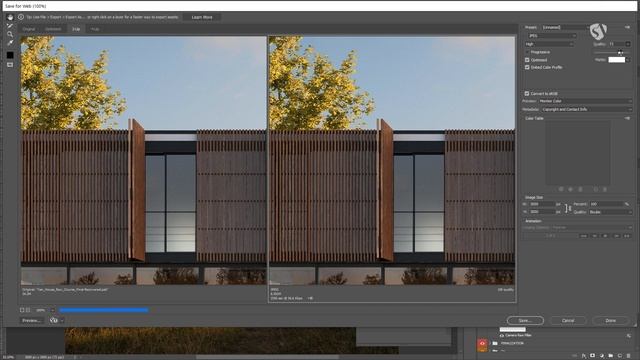Switch to the 4-Up tab

[x=95, y=29]
